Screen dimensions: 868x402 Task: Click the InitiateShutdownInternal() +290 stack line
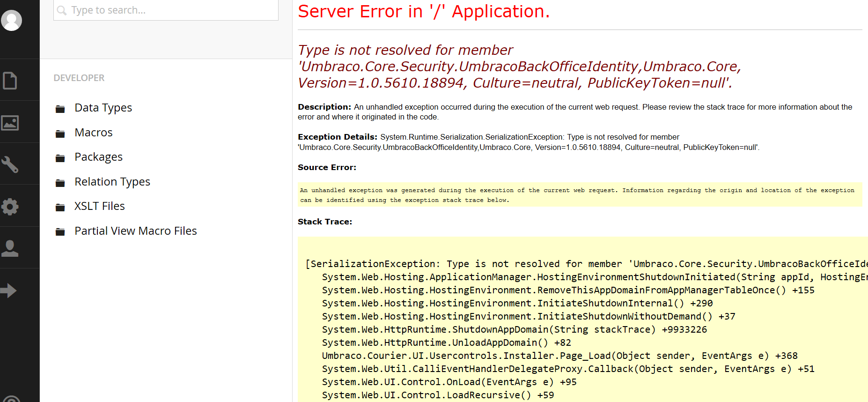pos(517,303)
